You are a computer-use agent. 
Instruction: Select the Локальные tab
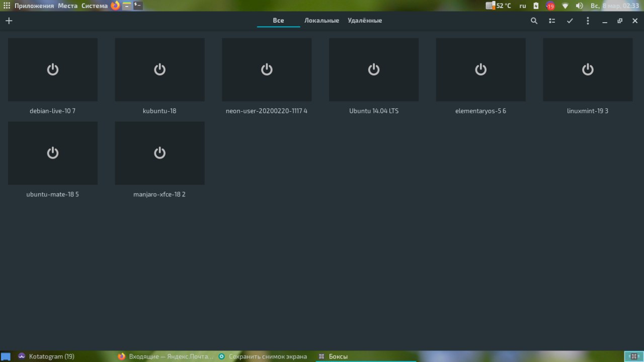[x=322, y=21]
